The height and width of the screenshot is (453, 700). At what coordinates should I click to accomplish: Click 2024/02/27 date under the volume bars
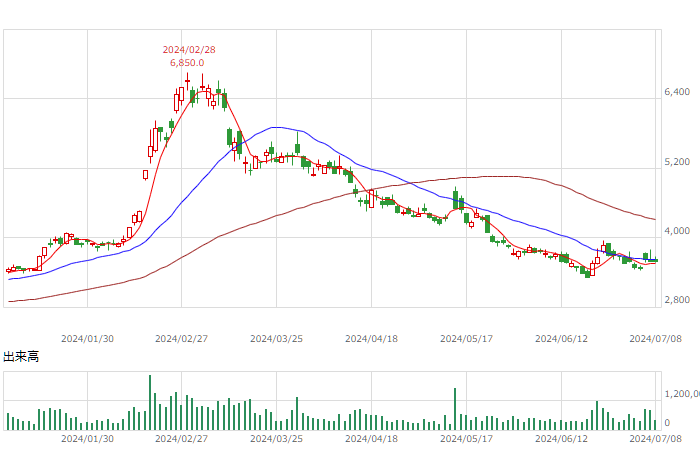[x=181, y=439]
